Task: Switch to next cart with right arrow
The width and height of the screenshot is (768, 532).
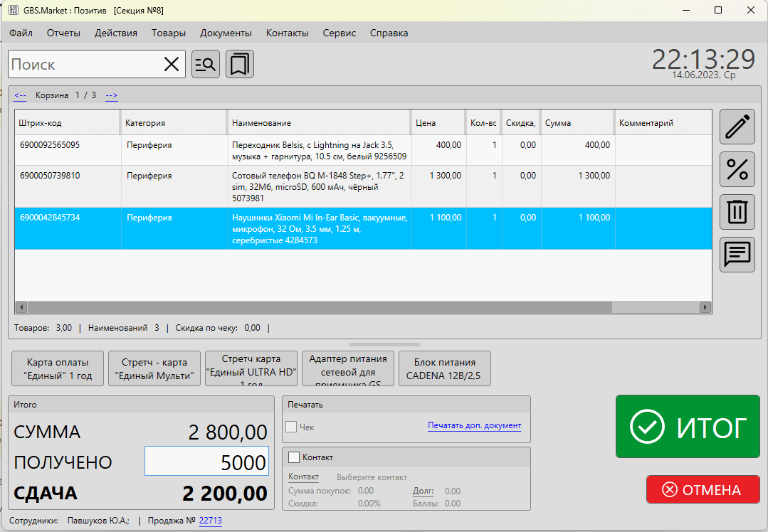Action: click(112, 95)
